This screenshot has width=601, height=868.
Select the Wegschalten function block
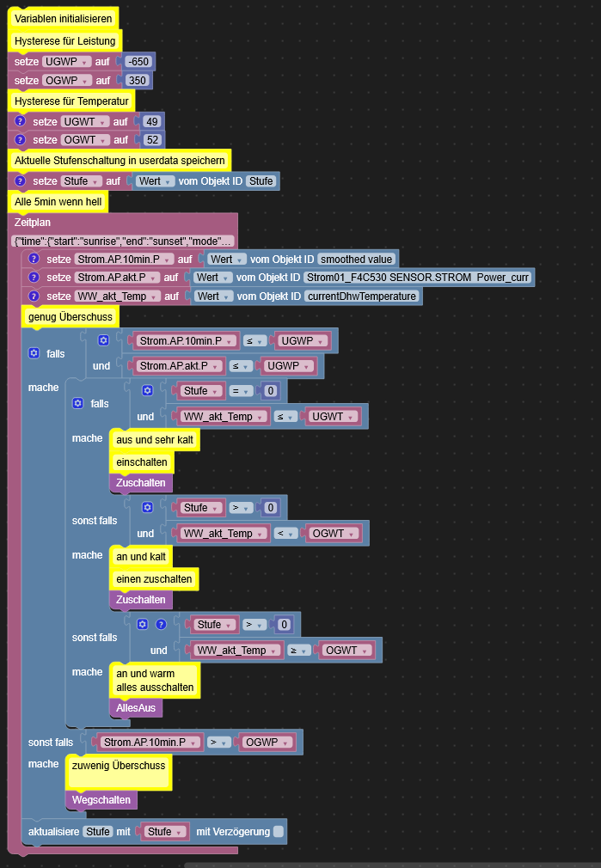(x=101, y=799)
